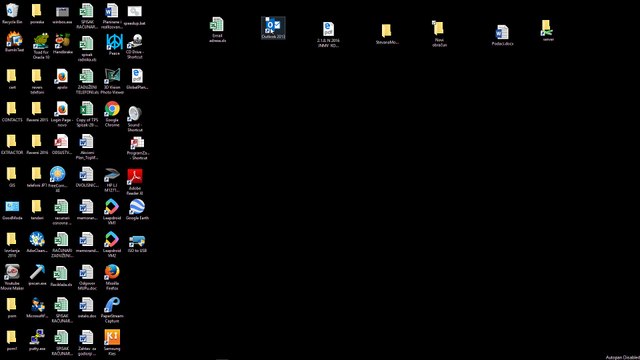Open the Adobe Reader XI shortcut

point(135,182)
